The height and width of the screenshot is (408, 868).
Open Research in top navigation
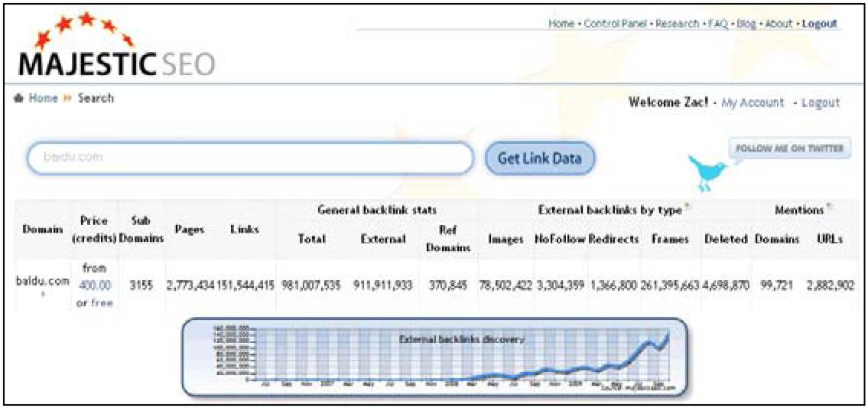[678, 24]
